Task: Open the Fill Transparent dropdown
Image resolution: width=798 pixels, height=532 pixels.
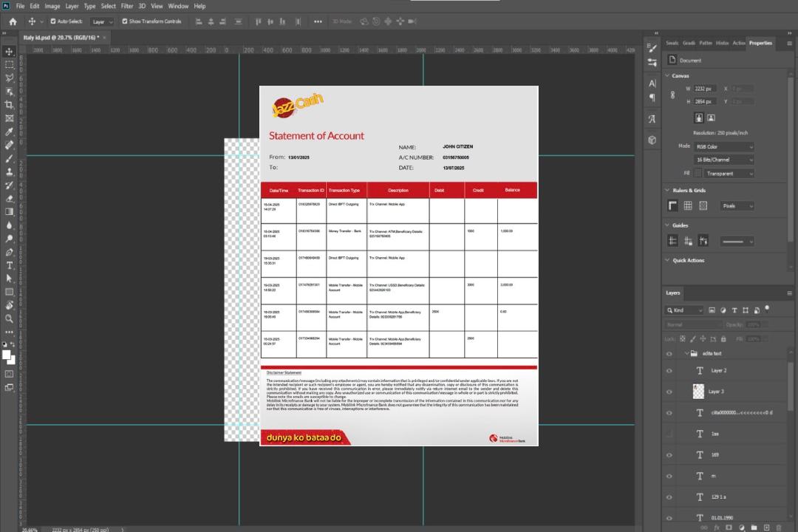Action: [729, 174]
